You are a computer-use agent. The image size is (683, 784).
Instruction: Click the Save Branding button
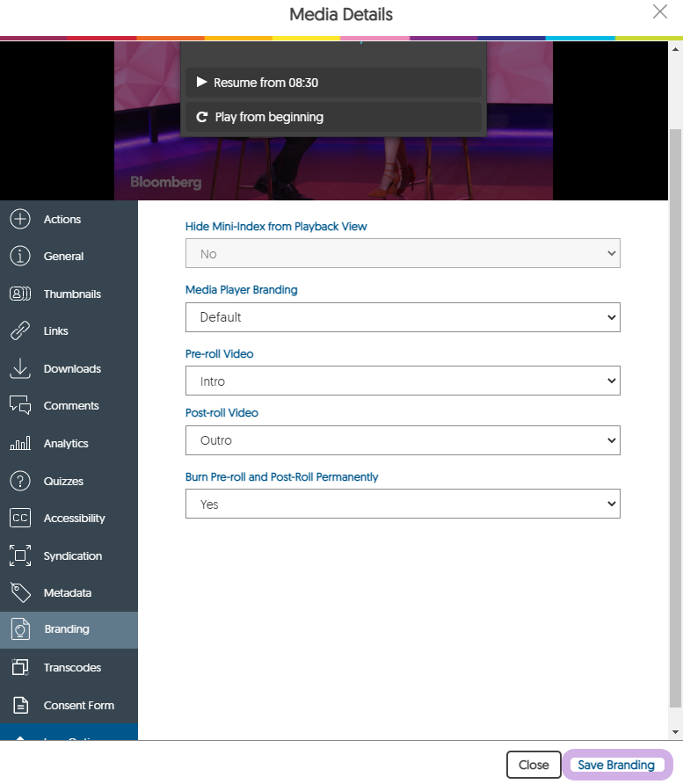click(616, 765)
